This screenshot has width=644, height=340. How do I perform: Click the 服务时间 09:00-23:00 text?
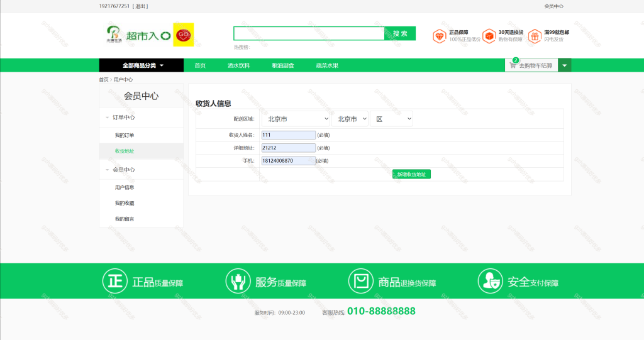click(280, 313)
